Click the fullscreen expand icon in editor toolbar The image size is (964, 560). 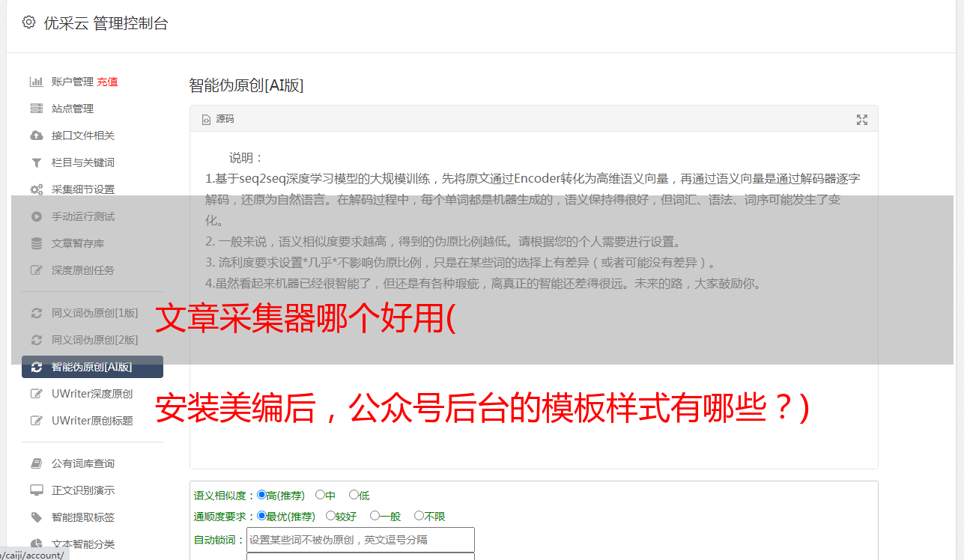click(862, 120)
